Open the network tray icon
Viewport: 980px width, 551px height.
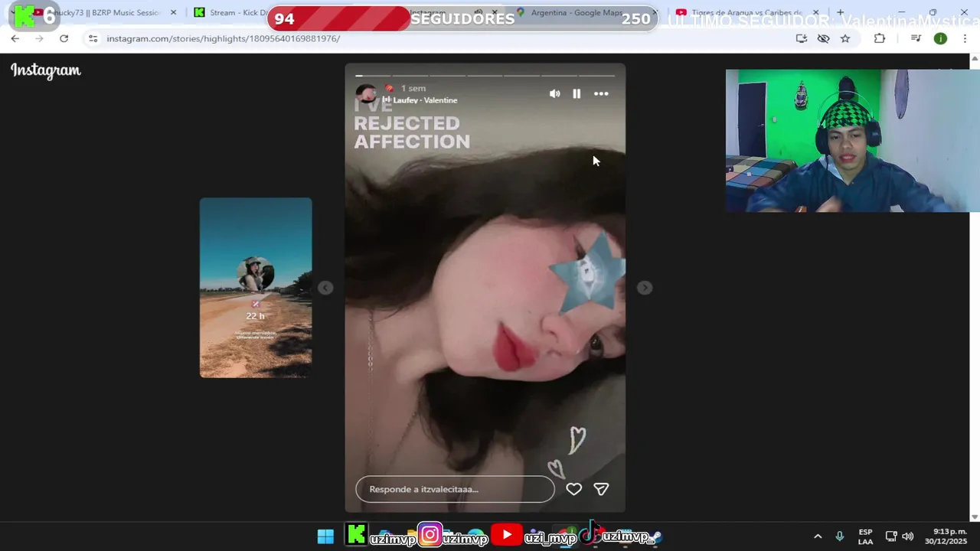(891, 536)
